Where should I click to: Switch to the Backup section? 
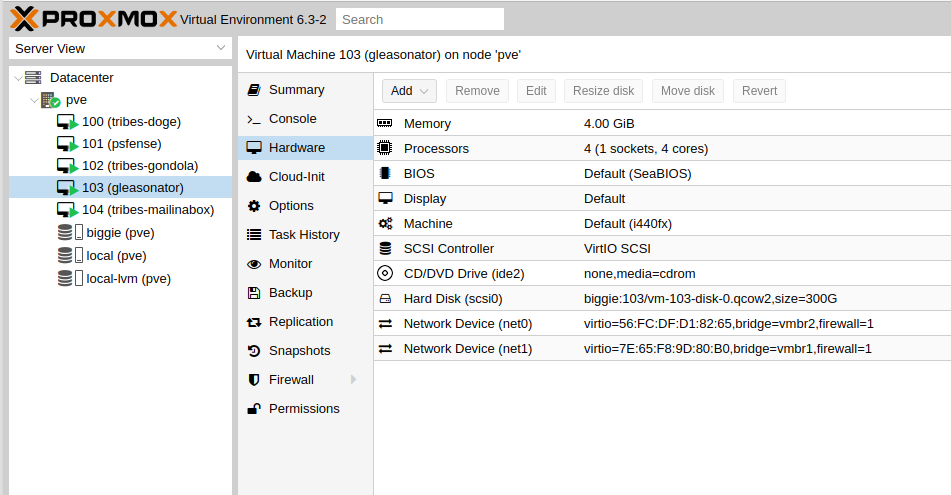tap(290, 293)
